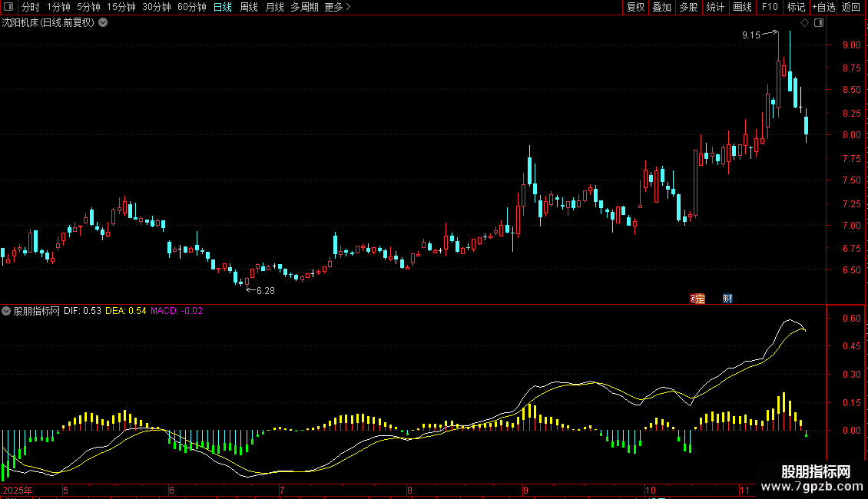Add stock via +自选 button
868x499 pixels.
click(x=823, y=7)
